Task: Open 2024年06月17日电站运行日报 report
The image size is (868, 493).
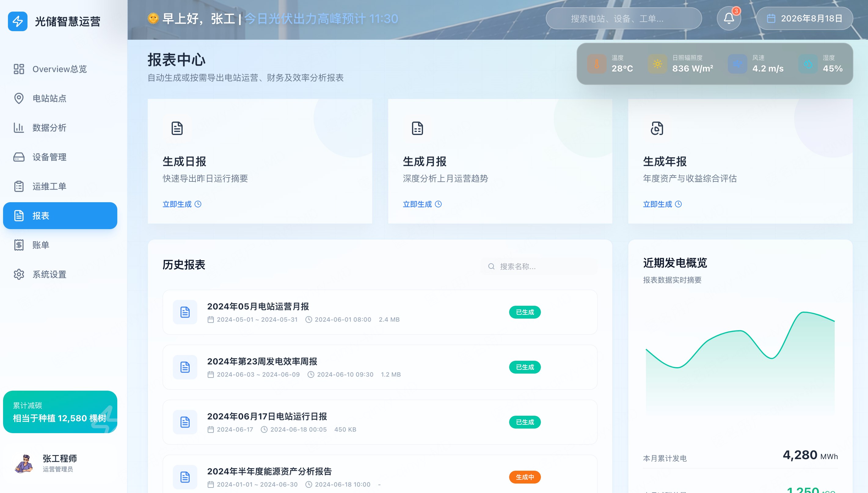Action: point(380,422)
